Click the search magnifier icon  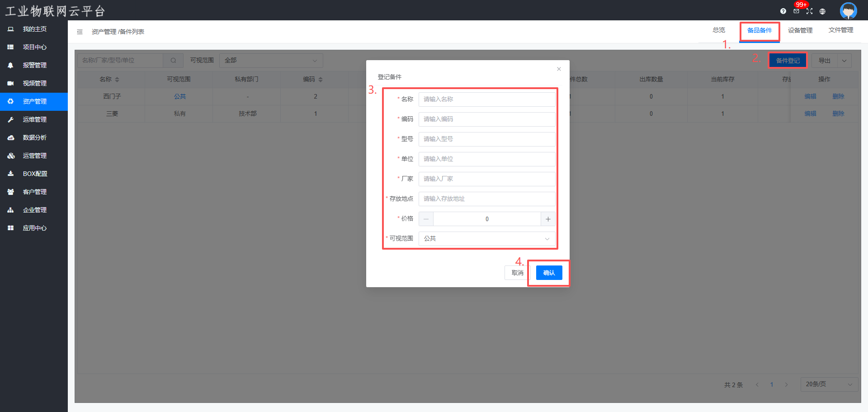[173, 61]
